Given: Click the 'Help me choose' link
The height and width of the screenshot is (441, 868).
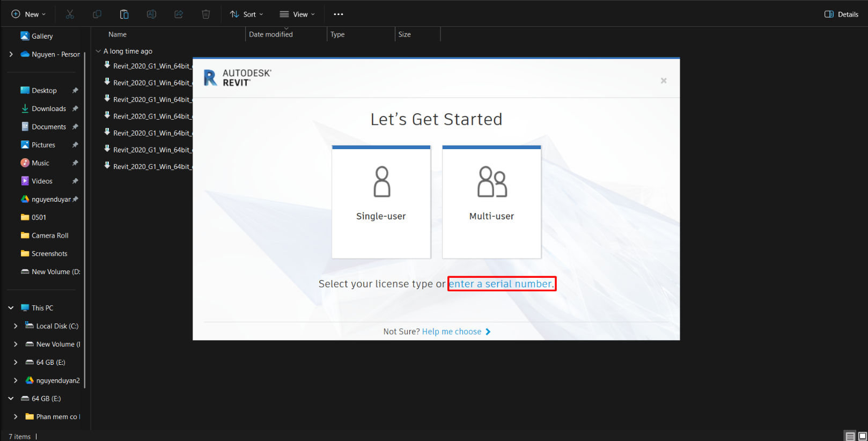Looking at the screenshot, I should 452,332.
